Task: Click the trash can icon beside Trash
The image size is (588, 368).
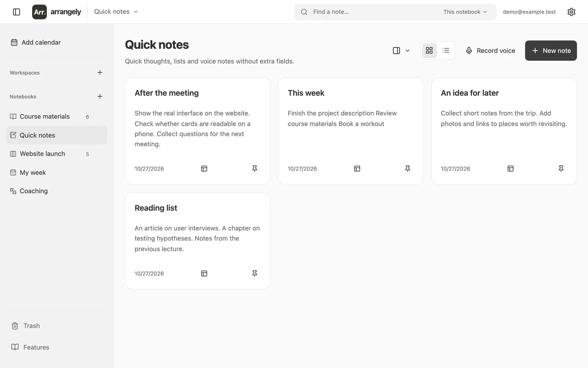Action: (15, 326)
